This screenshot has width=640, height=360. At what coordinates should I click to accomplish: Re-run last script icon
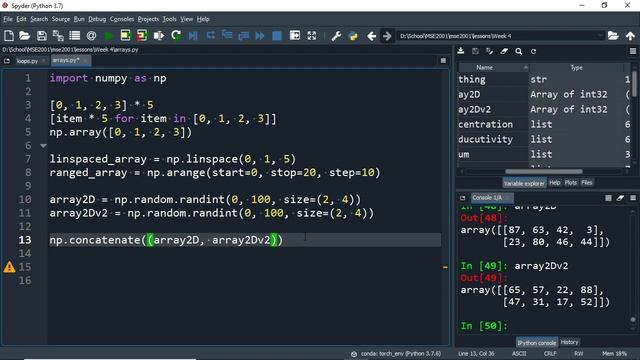click(176, 36)
